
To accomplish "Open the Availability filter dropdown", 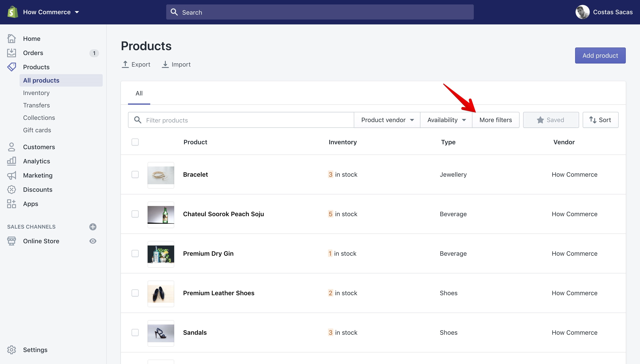I will pyautogui.click(x=446, y=120).
